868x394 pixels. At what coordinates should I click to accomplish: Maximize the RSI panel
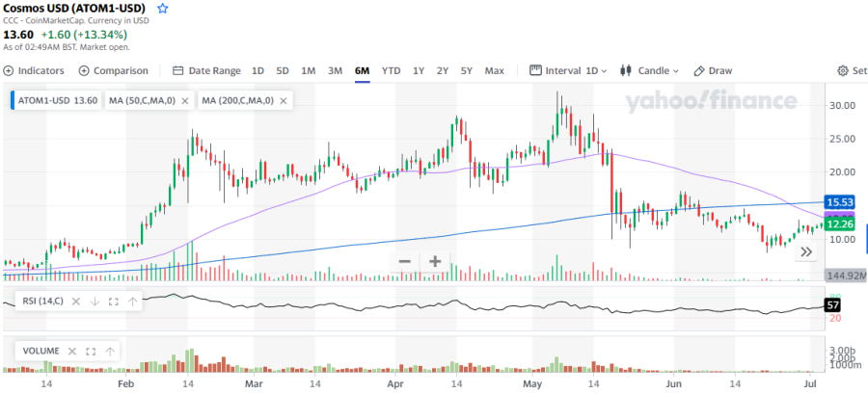point(114,302)
